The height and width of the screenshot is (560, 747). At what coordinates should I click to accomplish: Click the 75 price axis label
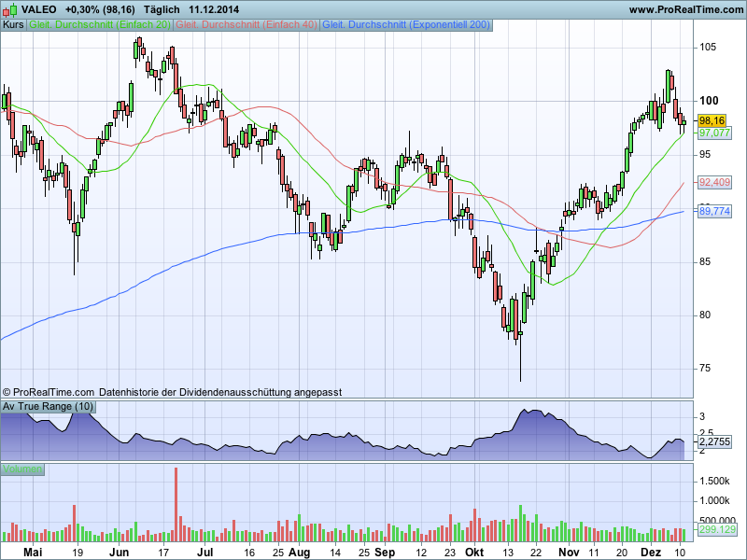coord(705,369)
